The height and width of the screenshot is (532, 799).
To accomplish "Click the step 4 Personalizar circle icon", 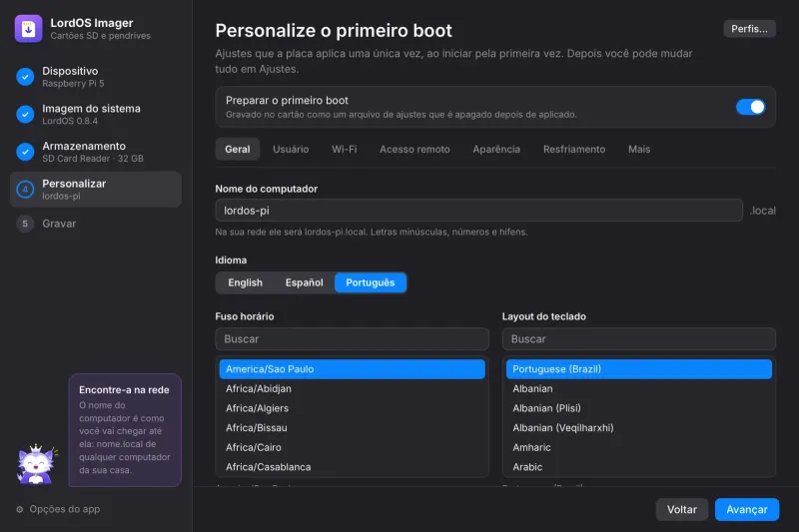I will point(25,190).
